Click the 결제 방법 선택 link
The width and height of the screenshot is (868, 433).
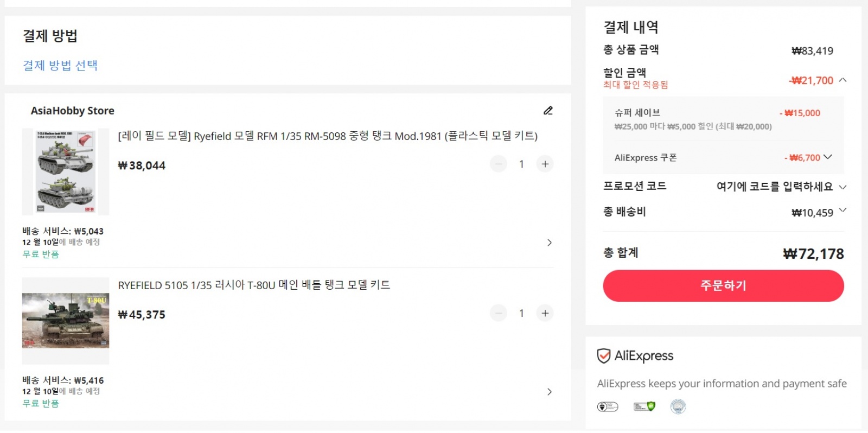point(60,66)
